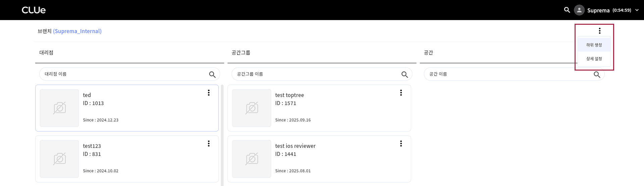Open the three-dot menu on test123 card

click(x=209, y=144)
